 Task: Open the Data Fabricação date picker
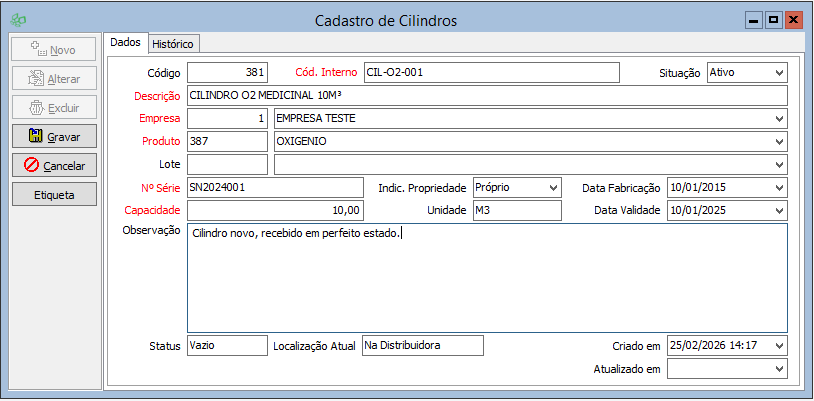(778, 187)
